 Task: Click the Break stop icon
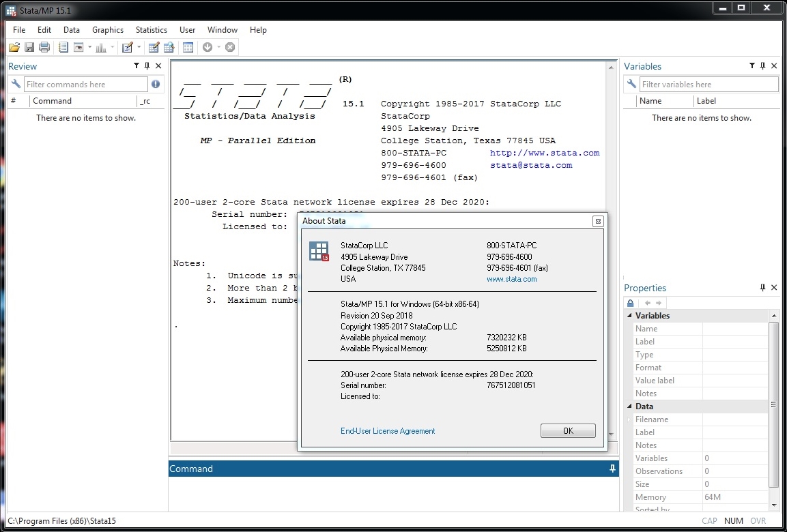230,48
